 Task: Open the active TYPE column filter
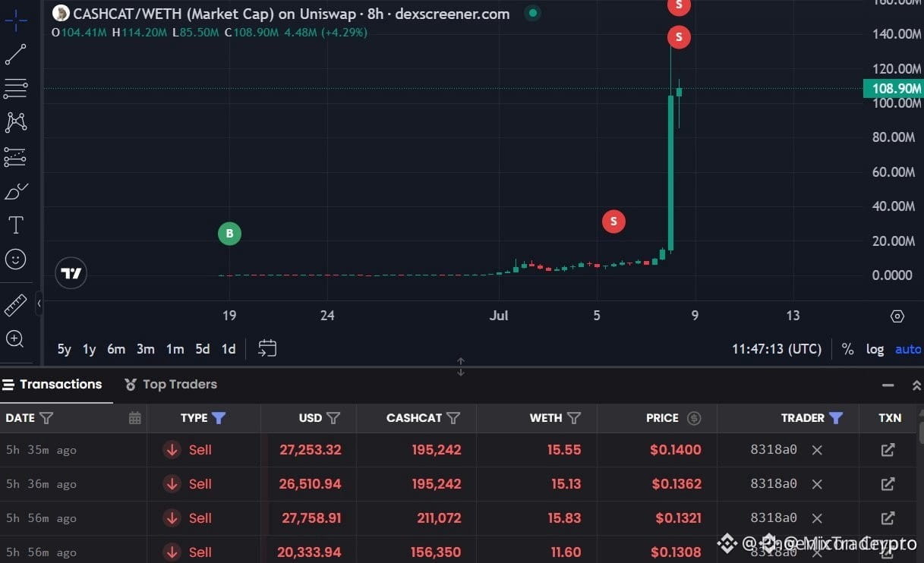[219, 417]
